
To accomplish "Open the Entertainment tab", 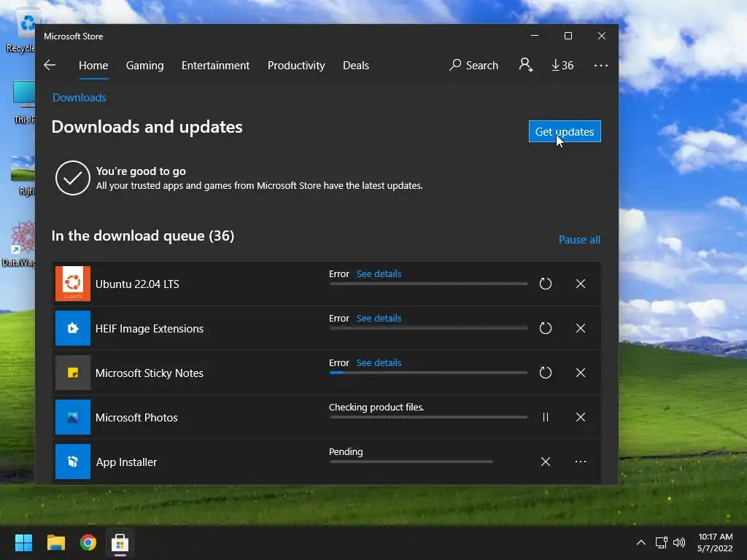I will 215,65.
